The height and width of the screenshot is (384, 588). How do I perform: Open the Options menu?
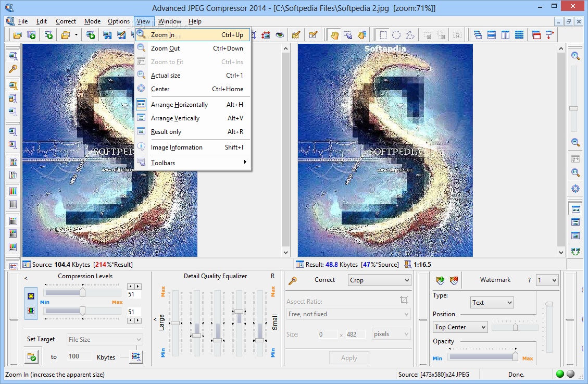click(119, 21)
